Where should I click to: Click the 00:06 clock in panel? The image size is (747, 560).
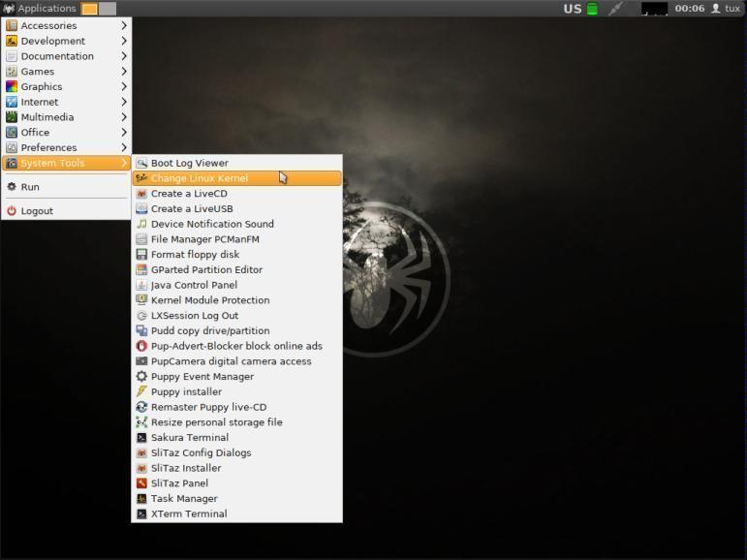click(x=690, y=9)
